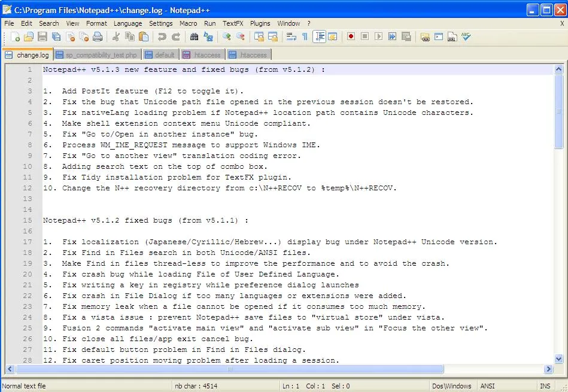The width and height of the screenshot is (568, 392).
Task: Open the TextFX menu
Action: pos(233,23)
